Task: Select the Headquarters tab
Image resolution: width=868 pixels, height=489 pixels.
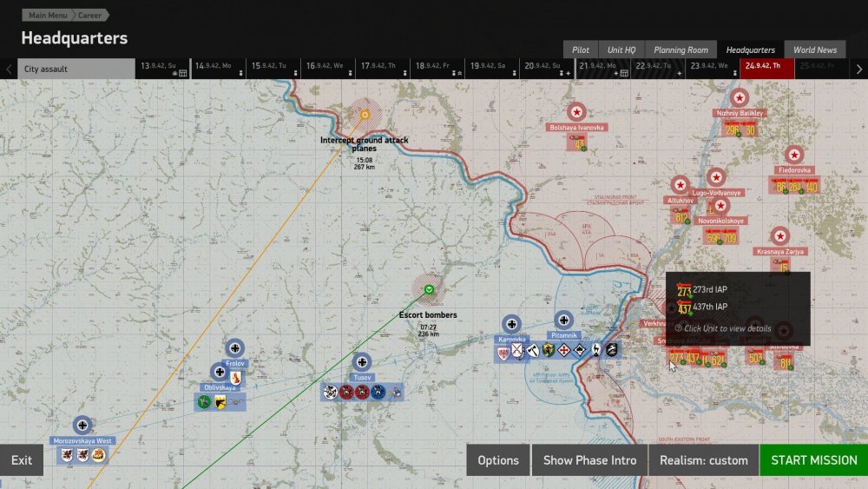Action: point(750,50)
